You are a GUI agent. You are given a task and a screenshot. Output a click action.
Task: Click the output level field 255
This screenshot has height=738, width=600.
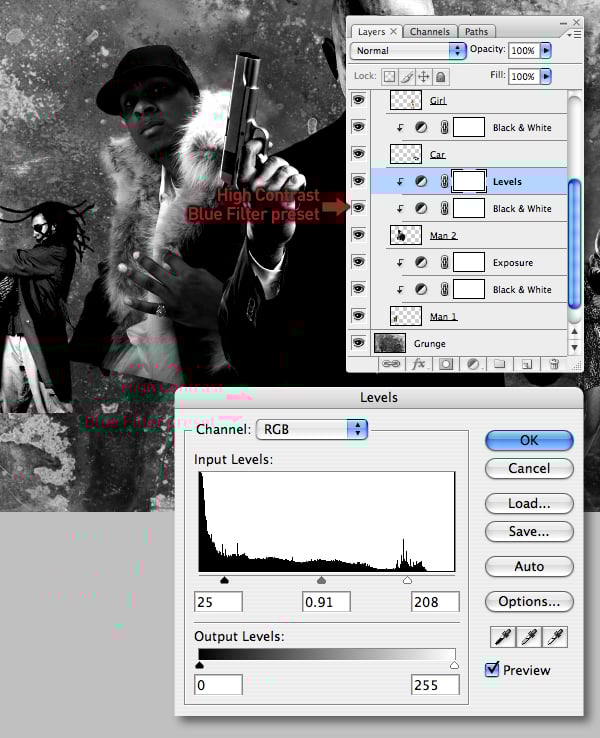(x=435, y=685)
